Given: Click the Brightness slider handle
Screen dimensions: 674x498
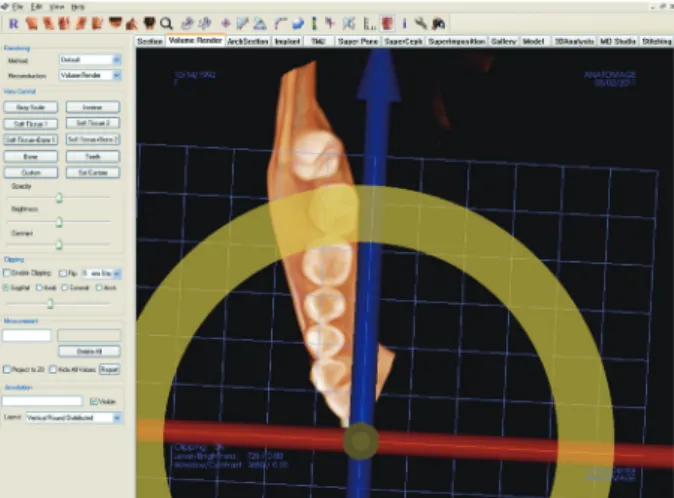Looking at the screenshot, I should point(59,222).
